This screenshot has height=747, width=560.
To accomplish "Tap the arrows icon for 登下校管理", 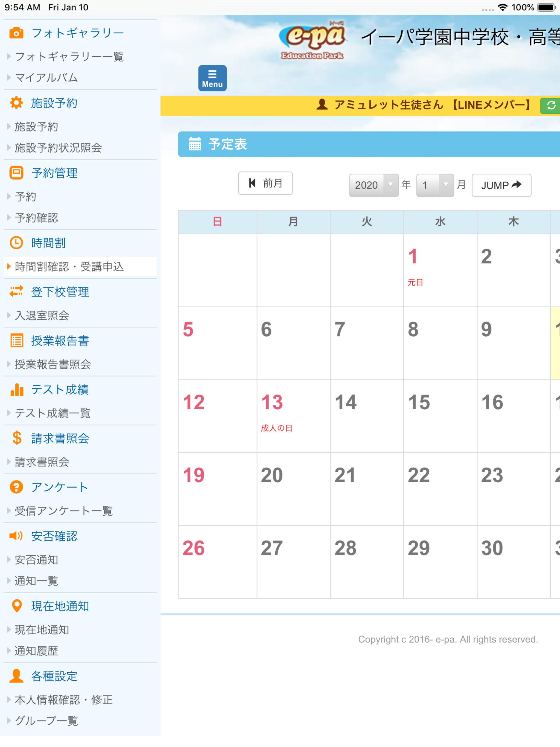I will coord(16,291).
